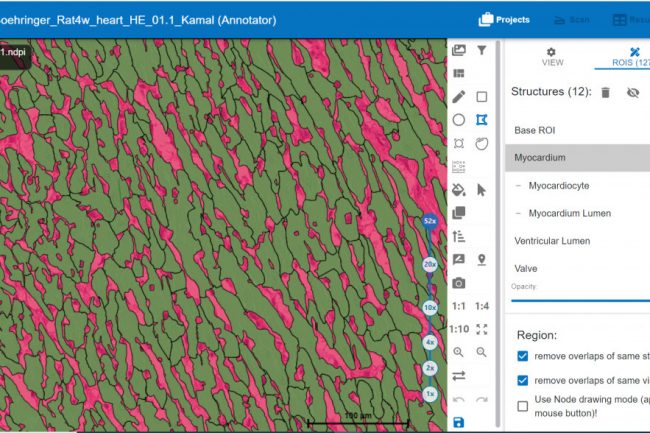Click the sort order list icon
The width and height of the screenshot is (650, 433).
[458, 236]
